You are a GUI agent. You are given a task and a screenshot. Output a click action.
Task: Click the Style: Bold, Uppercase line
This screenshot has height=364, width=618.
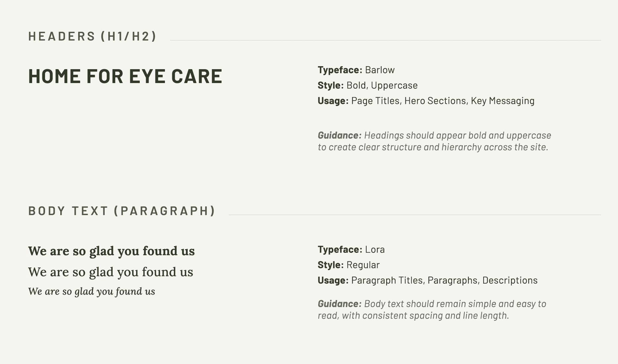[368, 85]
